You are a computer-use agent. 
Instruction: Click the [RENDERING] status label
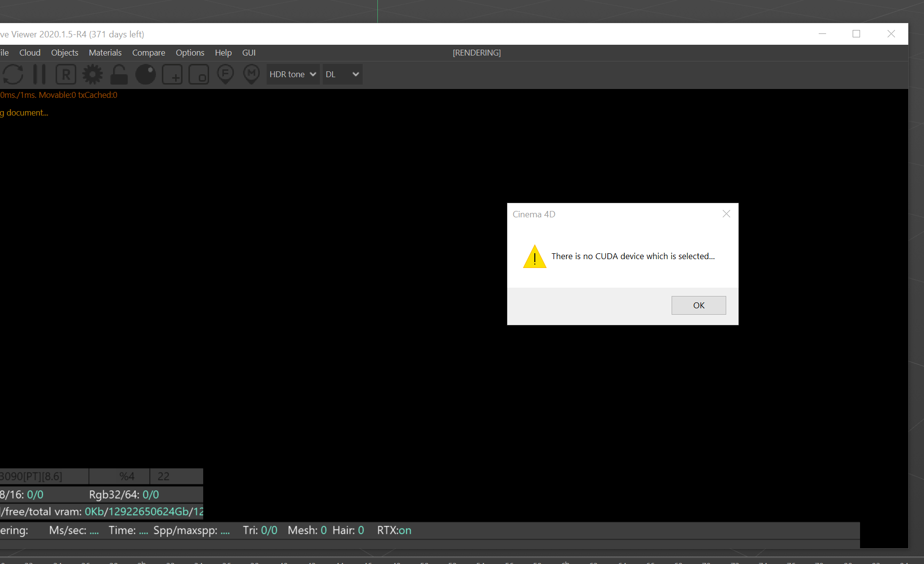pos(477,53)
